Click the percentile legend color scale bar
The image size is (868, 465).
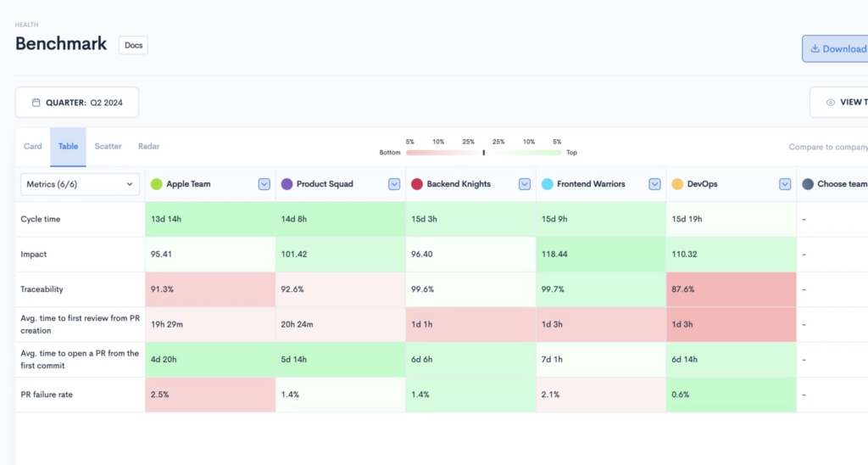(x=483, y=153)
